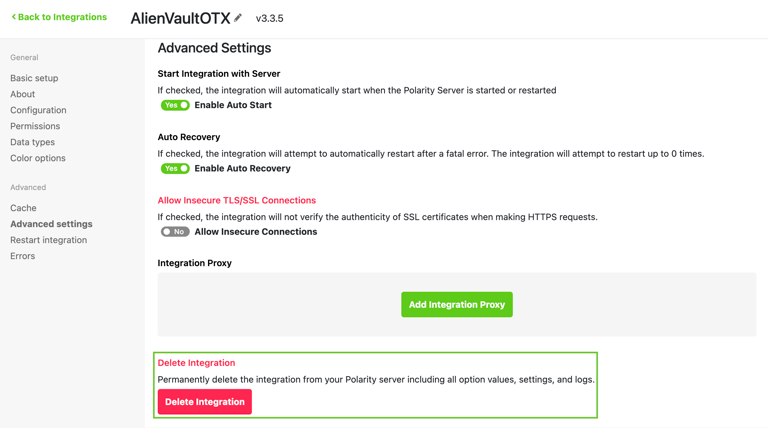Viewport: 768px width, 428px height.
Task: Click the SSL certificates verification description text
Action: coord(378,217)
